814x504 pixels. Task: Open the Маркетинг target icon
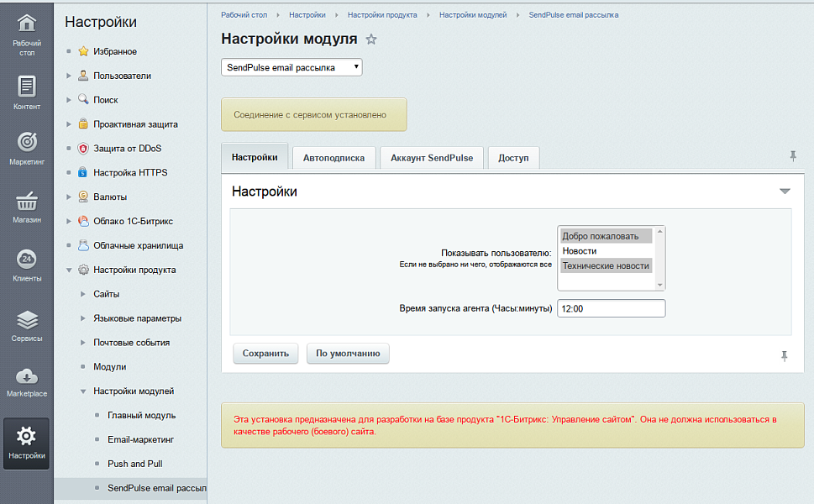27,141
